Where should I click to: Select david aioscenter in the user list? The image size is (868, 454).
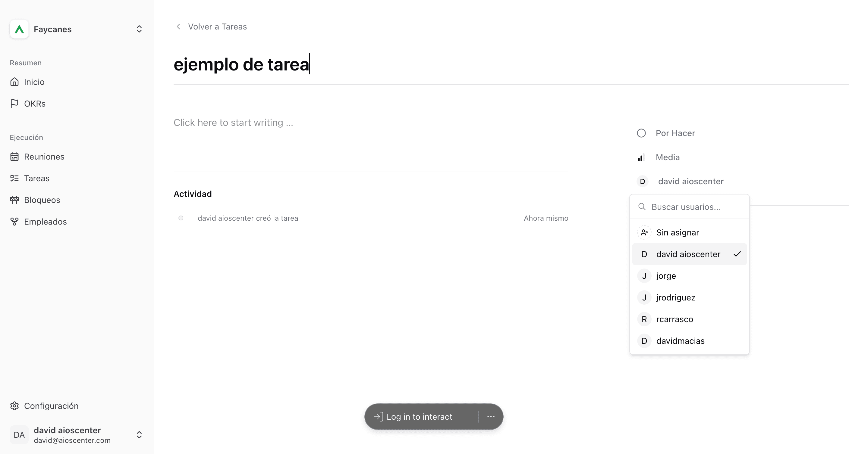[689, 254]
